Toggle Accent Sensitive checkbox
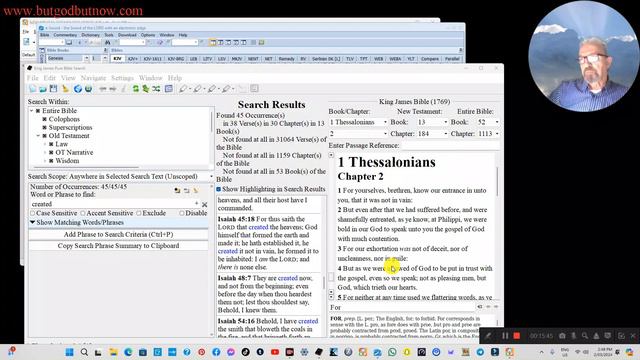Viewport: 640px width, 360px height. point(83,213)
